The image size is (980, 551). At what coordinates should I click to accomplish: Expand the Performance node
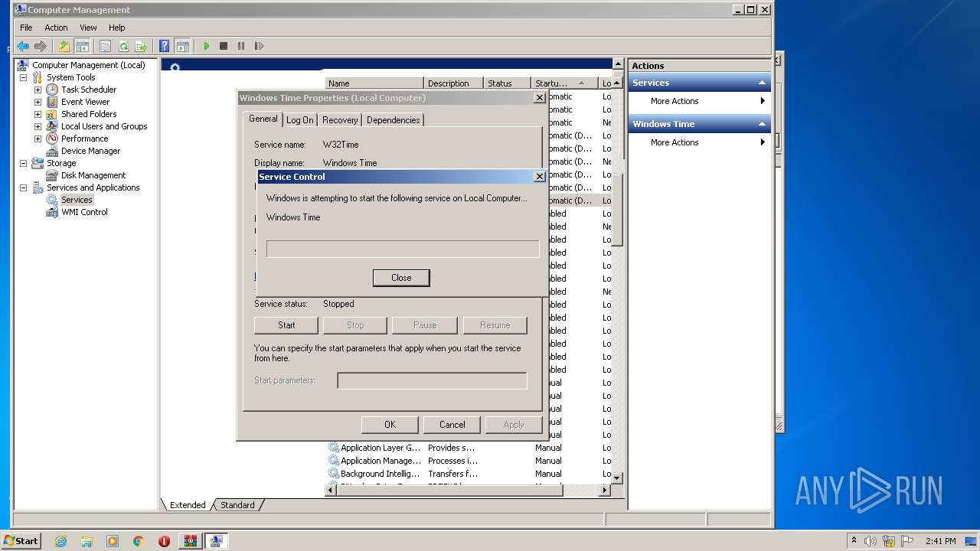(38, 139)
